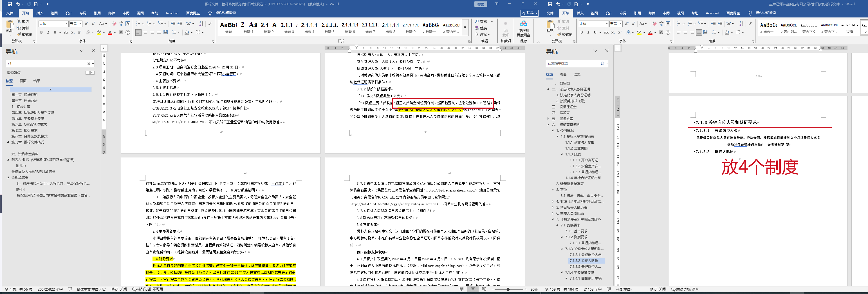
Task: Center-align text in the left window
Action: point(145,32)
